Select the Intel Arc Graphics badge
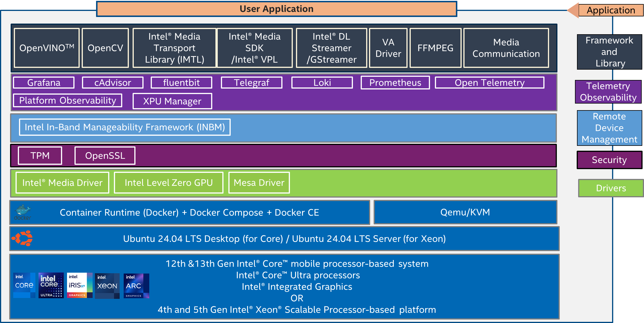The height and width of the screenshot is (323, 644). 136,286
